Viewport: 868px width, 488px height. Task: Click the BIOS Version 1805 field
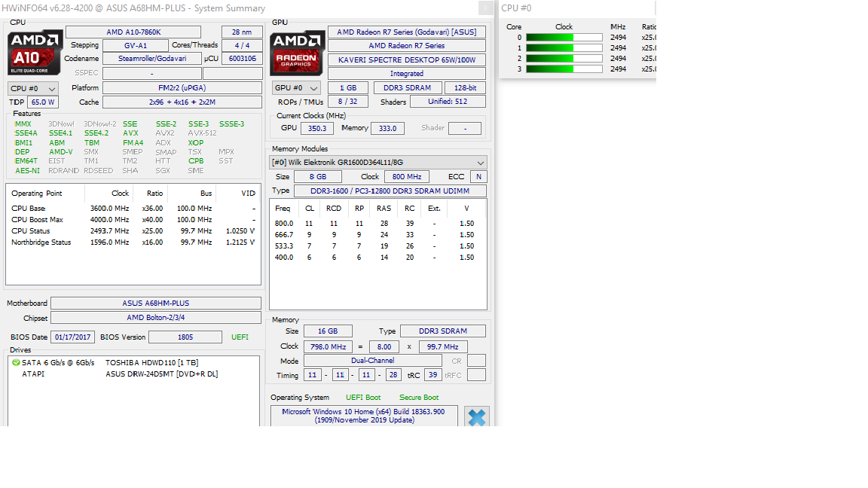tap(185, 337)
